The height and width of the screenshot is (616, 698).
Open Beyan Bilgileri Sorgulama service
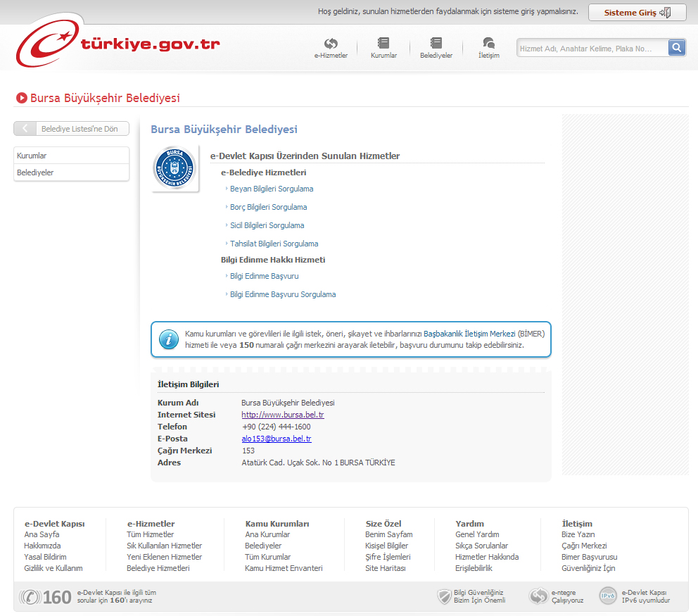pyautogui.click(x=272, y=189)
